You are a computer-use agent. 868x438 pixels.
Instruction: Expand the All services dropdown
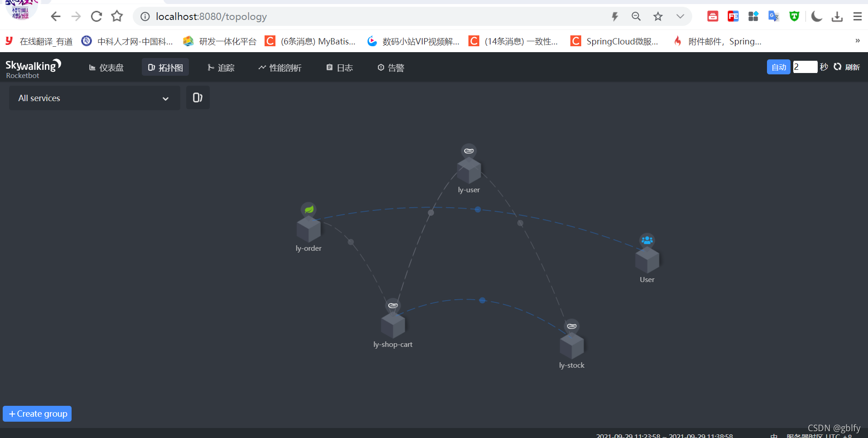tap(94, 98)
